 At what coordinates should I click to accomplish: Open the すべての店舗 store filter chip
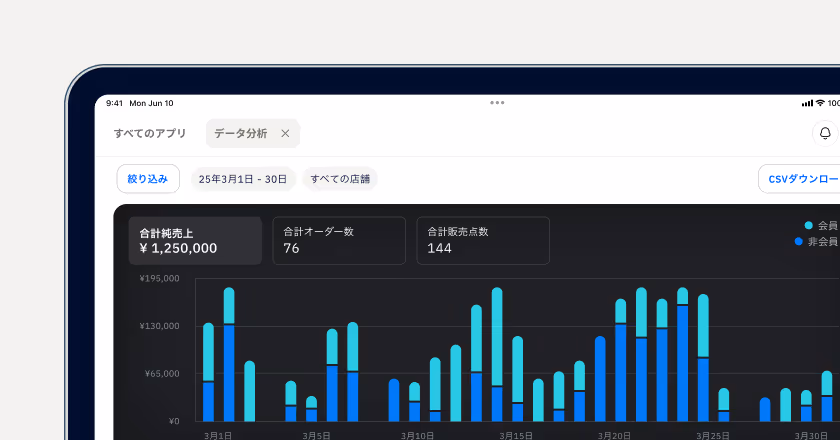pyautogui.click(x=340, y=179)
